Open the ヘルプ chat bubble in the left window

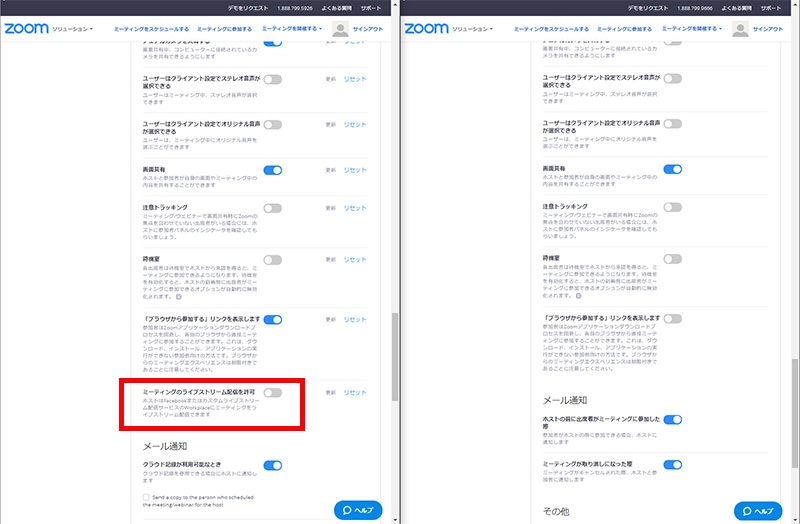[x=358, y=510]
